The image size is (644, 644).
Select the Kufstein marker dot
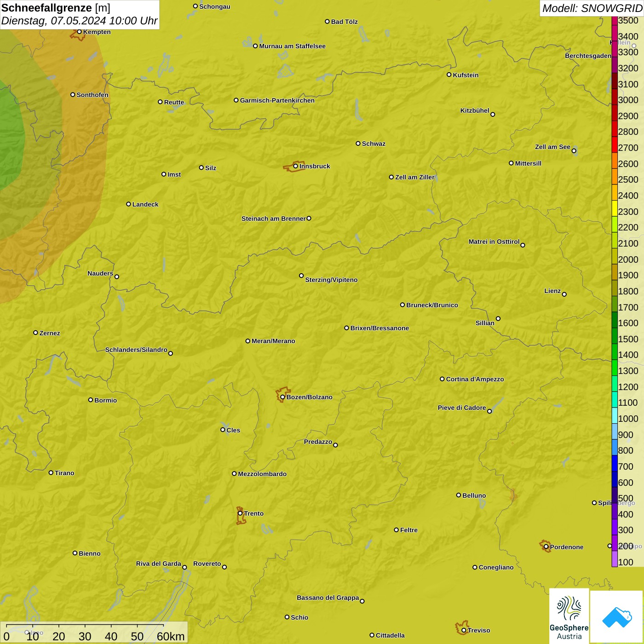pos(449,75)
